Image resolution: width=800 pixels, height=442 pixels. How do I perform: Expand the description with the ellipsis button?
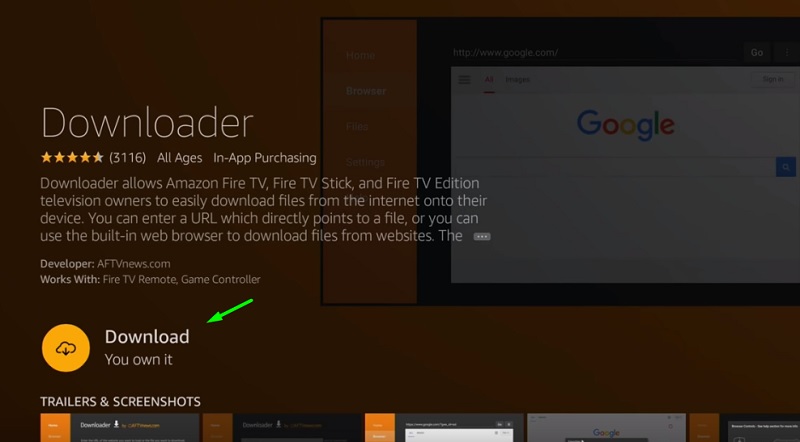pos(482,236)
